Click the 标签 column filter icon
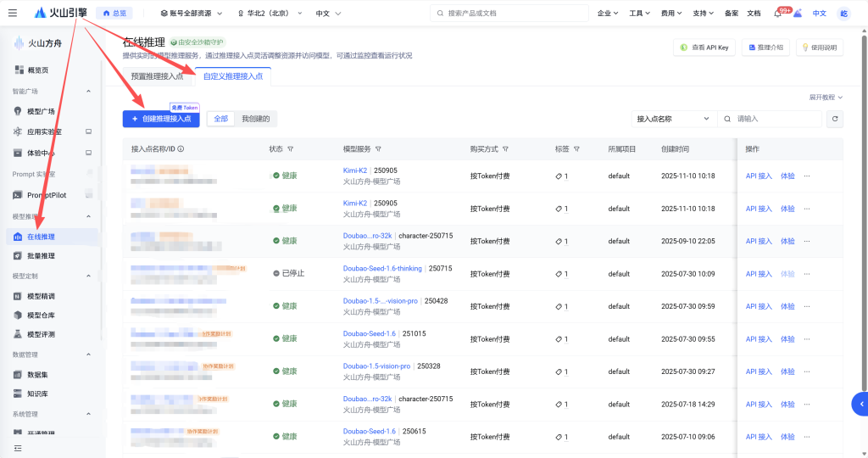Viewport: 868px width, 458px height. (576, 148)
